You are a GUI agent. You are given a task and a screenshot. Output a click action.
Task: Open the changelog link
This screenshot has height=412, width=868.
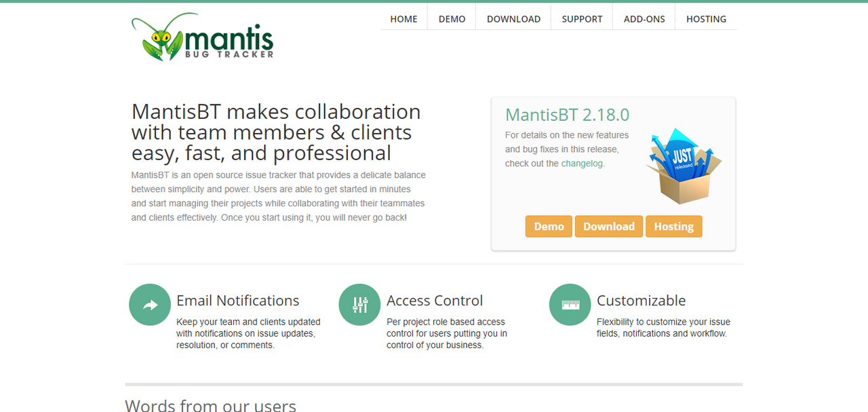coord(582,164)
